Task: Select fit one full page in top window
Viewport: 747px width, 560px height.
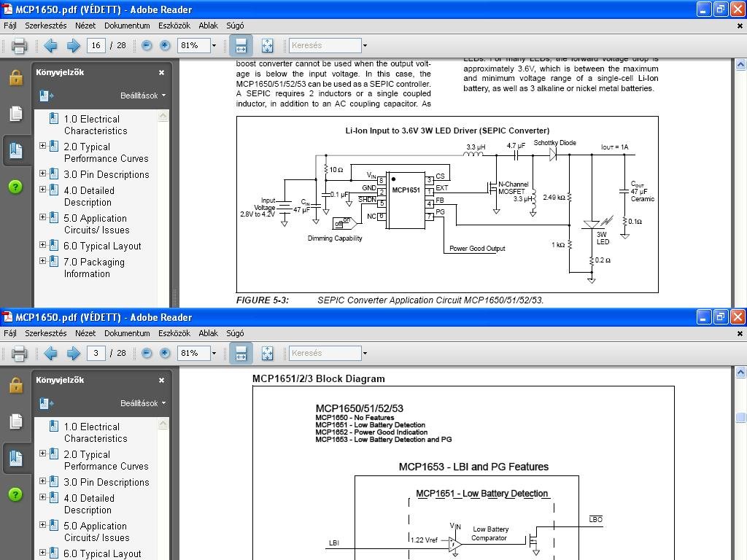Action: click(267, 46)
